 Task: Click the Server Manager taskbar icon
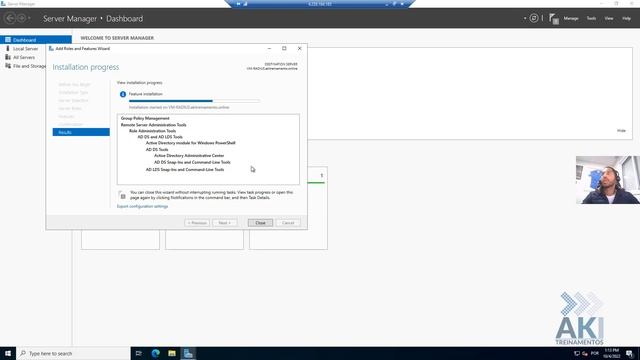click(x=188, y=353)
